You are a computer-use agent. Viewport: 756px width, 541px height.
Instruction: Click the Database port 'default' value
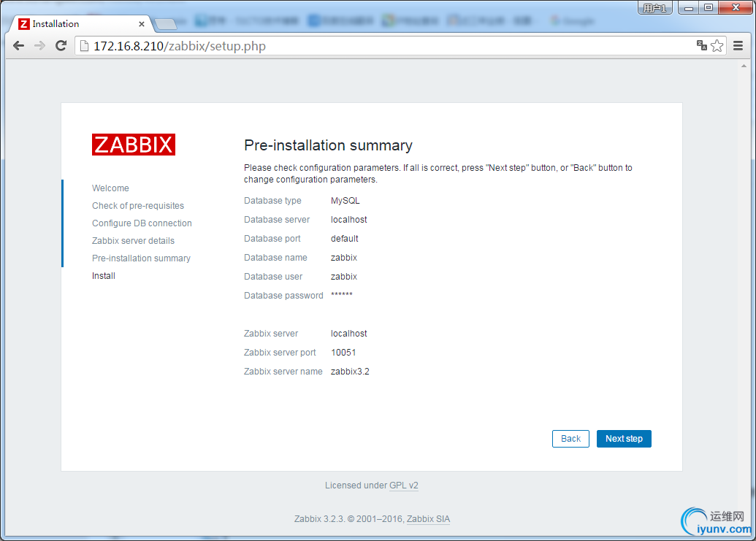pyautogui.click(x=344, y=239)
